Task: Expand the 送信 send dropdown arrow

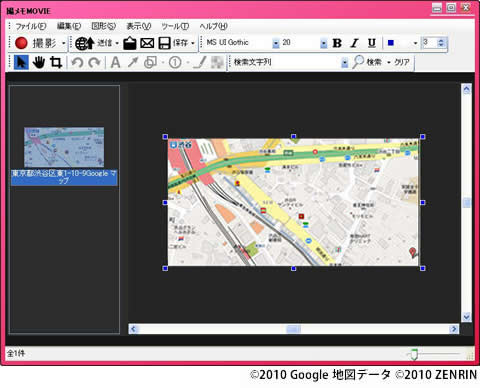Action: point(117,43)
